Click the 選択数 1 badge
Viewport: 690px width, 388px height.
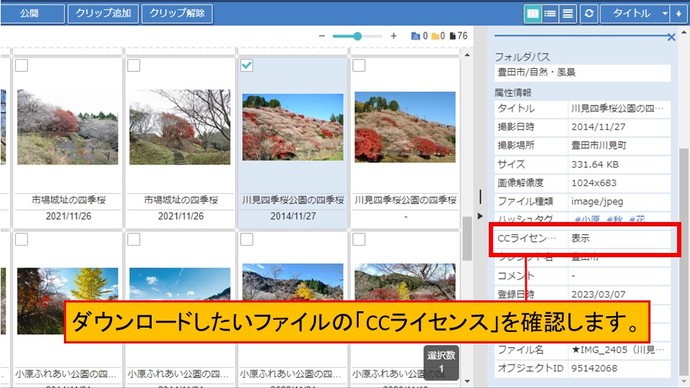[x=441, y=362]
